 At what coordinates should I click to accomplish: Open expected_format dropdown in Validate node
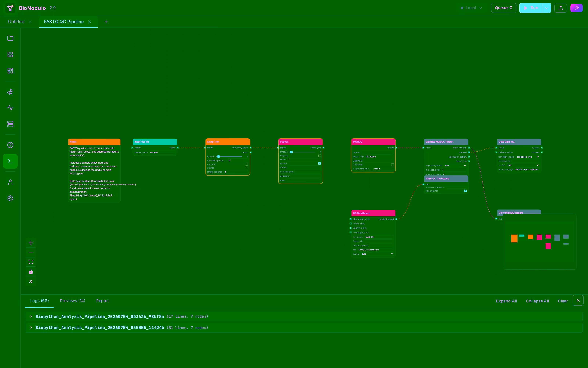coord(455,166)
